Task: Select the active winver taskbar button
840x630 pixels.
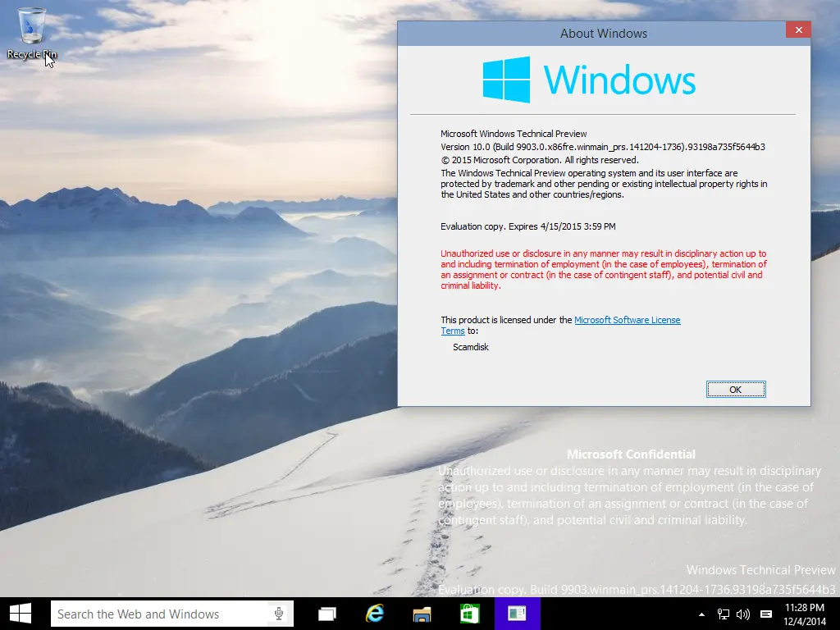Action: [517, 614]
